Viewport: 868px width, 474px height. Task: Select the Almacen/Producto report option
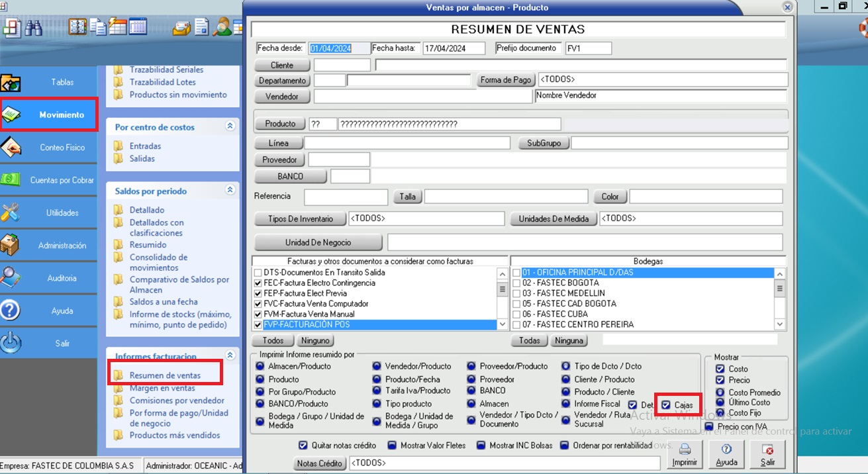click(x=260, y=366)
